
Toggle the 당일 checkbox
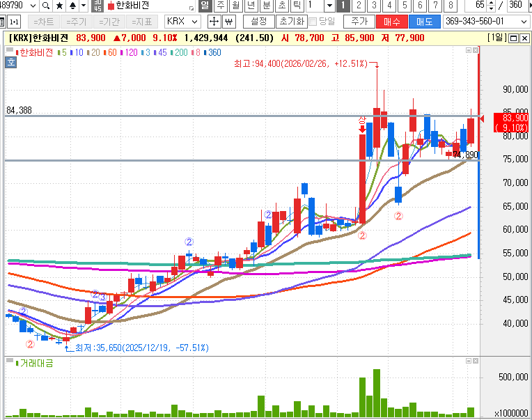(x=313, y=22)
